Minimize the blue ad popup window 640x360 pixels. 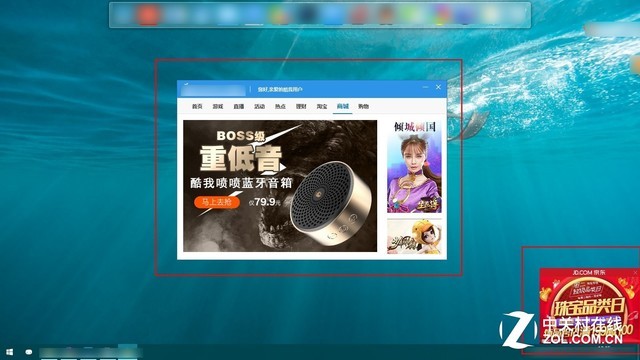(x=425, y=87)
